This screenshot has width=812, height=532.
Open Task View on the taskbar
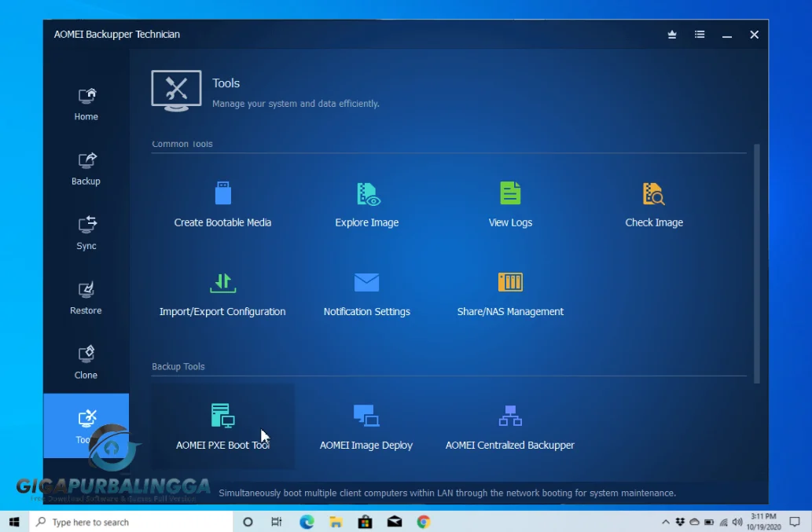click(277, 522)
